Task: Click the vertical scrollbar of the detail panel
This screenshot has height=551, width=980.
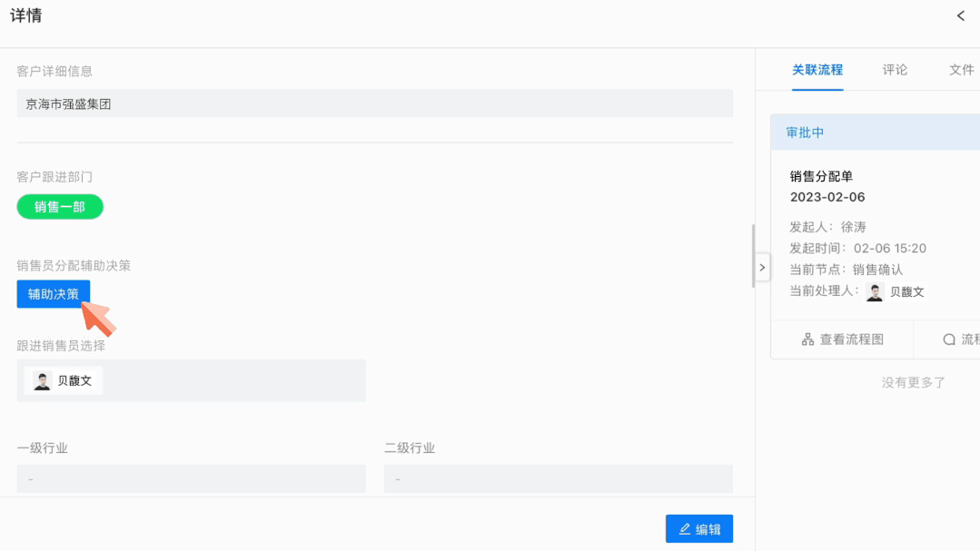Action: 752,256
